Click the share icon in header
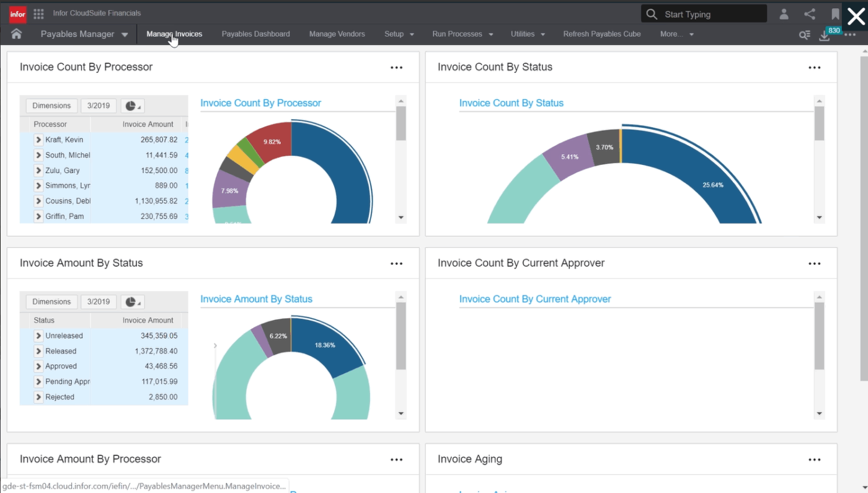 [x=809, y=14]
